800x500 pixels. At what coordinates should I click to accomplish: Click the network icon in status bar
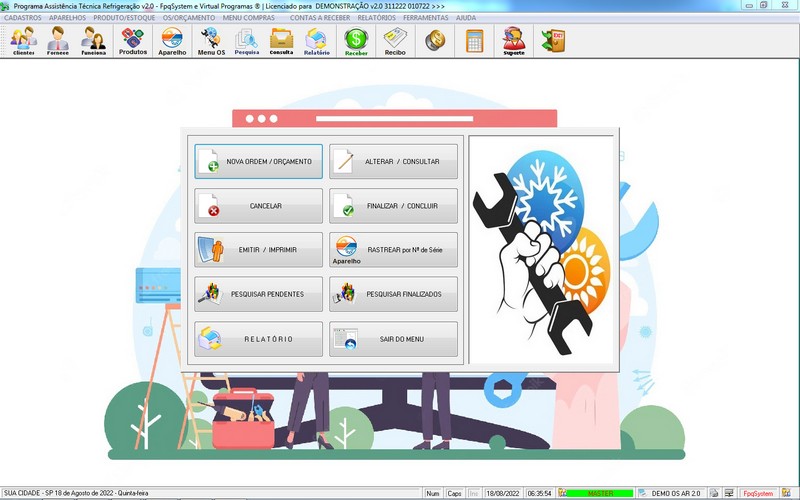[729, 493]
